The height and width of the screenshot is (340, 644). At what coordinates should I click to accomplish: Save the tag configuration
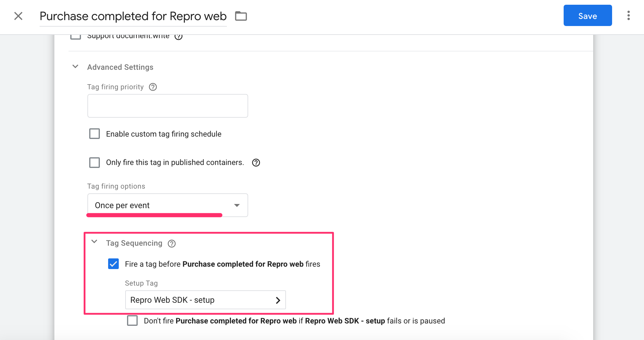tap(588, 15)
